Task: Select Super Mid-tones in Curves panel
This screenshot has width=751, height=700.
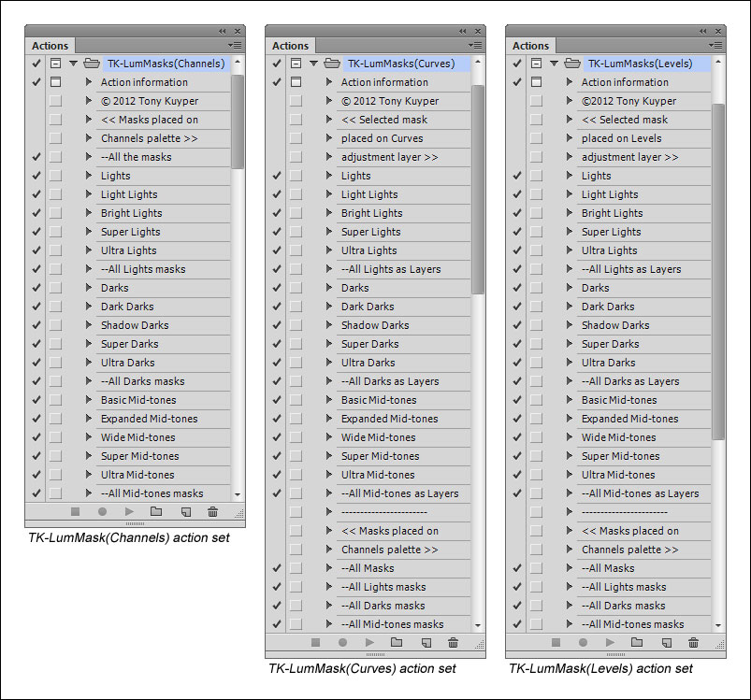Action: click(381, 456)
